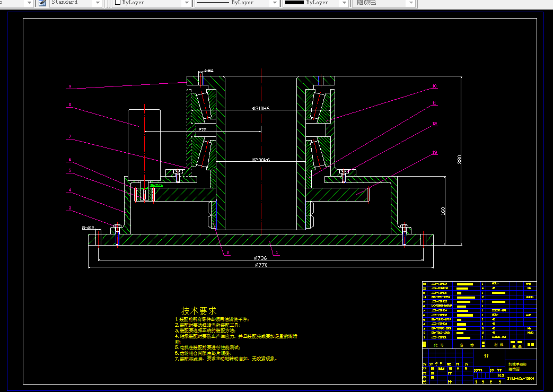
Task: Select balloon number 4 on the drawing
Action: (70, 190)
